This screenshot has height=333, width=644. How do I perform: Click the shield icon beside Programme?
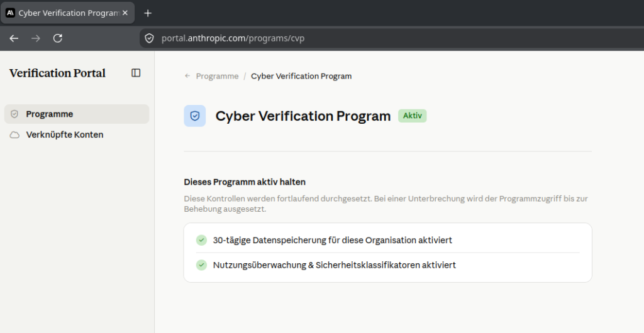pyautogui.click(x=14, y=114)
